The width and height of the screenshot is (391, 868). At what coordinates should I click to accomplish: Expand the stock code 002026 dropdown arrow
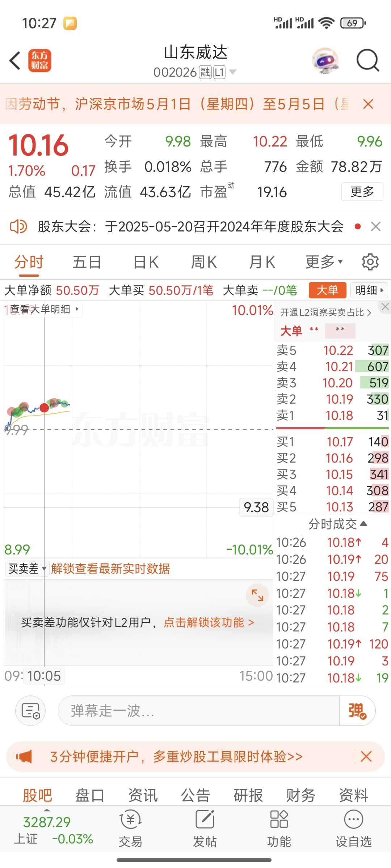pyautogui.click(x=232, y=72)
